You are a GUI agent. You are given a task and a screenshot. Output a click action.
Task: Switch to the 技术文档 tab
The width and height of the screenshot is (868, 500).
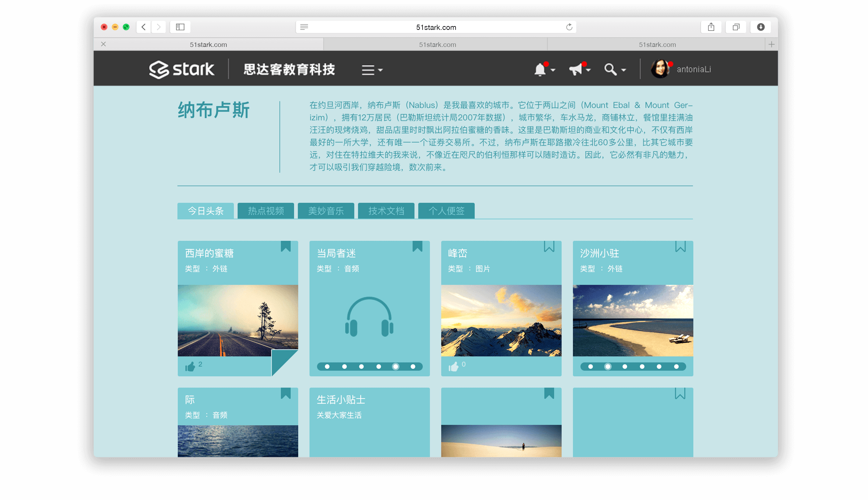386,211
